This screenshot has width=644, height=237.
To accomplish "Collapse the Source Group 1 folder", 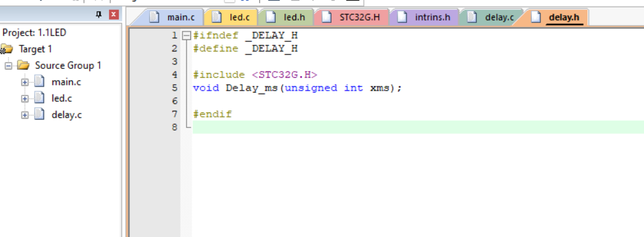I will [x=9, y=65].
